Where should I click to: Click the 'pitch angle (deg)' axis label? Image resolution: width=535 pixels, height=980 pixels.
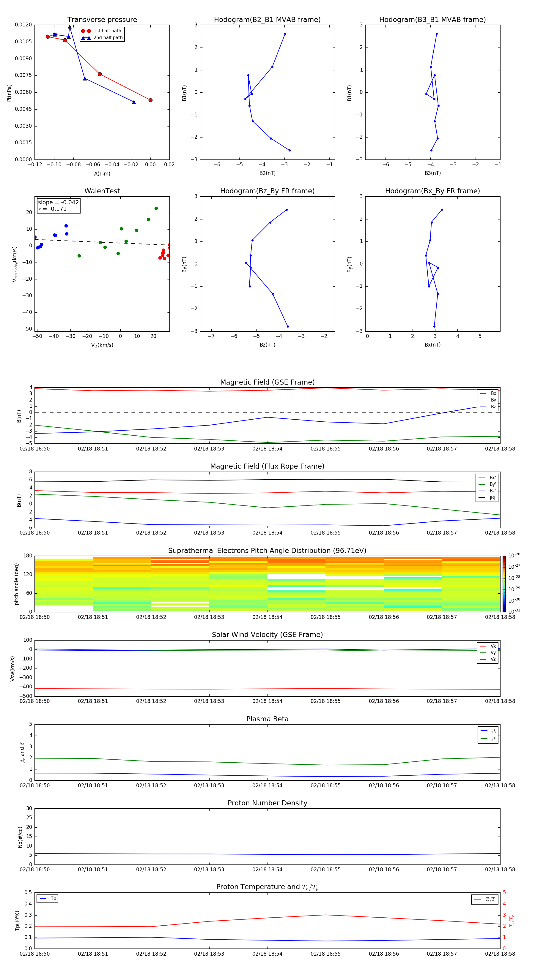(16, 584)
